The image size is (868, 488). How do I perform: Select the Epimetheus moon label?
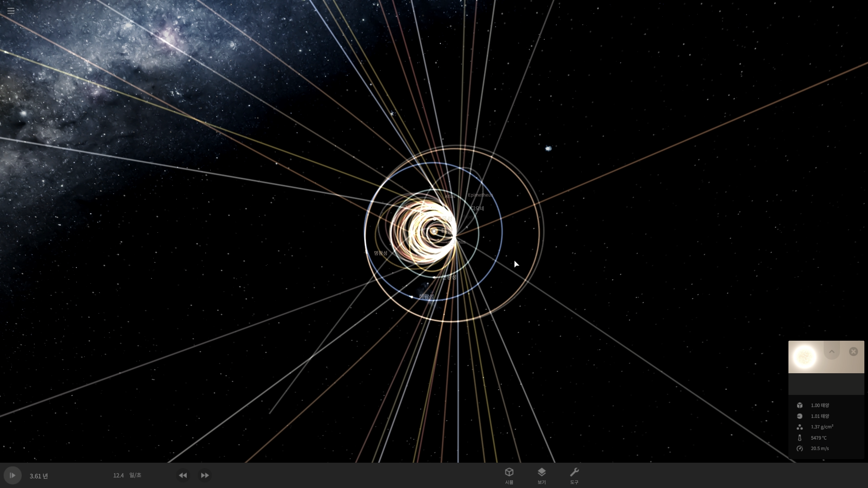pyautogui.click(x=480, y=195)
